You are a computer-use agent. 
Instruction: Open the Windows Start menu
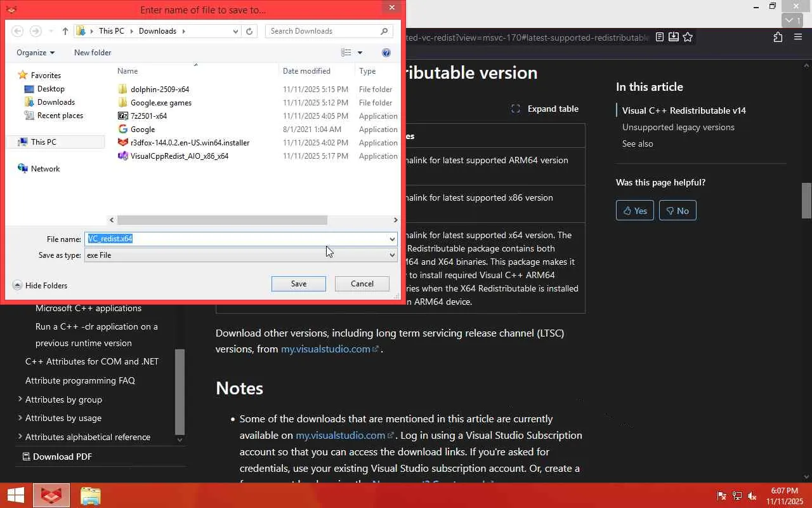15,495
